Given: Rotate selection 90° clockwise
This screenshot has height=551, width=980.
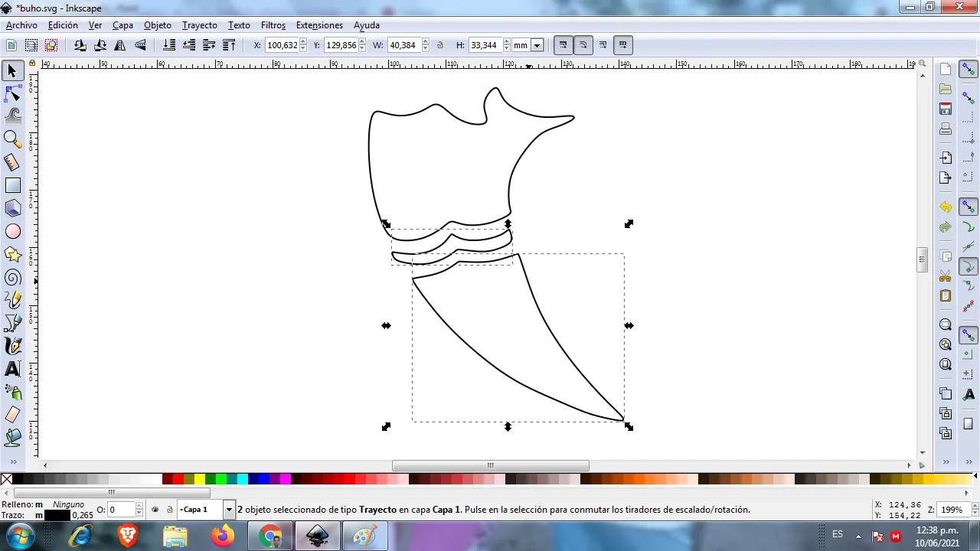Looking at the screenshot, I should tap(100, 45).
